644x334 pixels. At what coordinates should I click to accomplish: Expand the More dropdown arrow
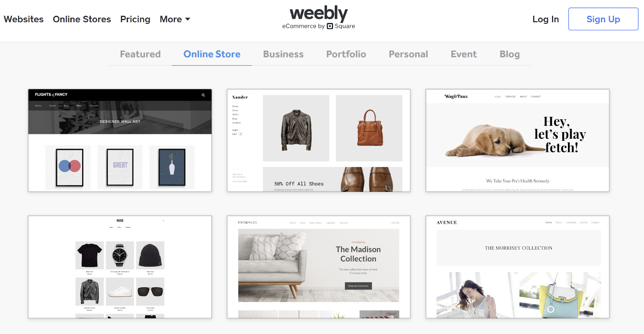188,19
